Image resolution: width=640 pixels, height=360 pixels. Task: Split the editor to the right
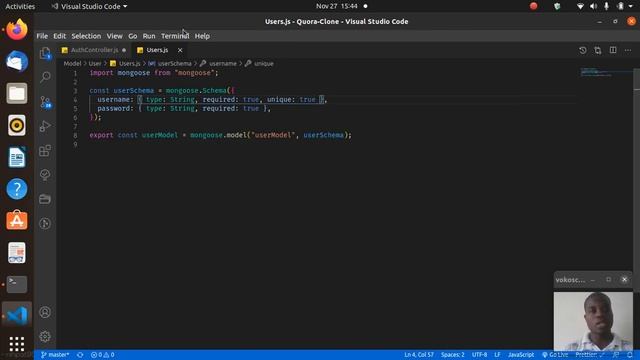tap(613, 50)
